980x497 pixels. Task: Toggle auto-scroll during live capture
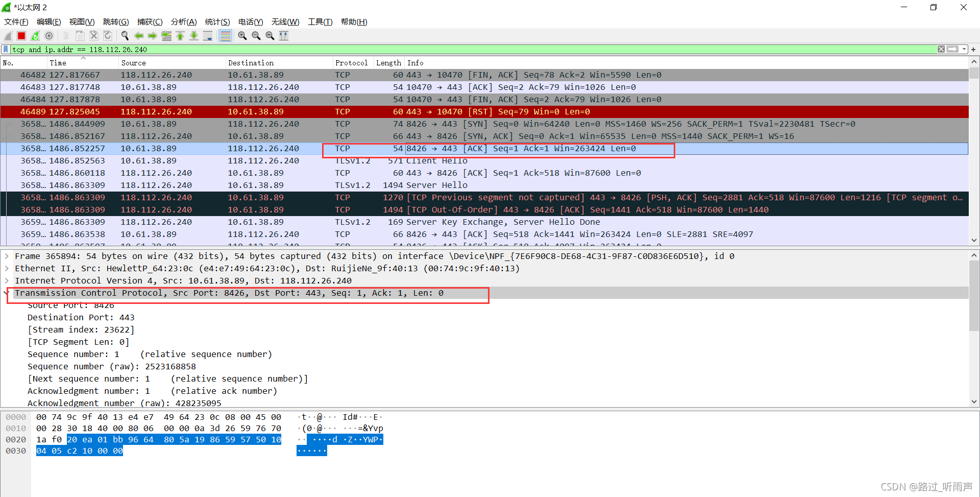[208, 36]
